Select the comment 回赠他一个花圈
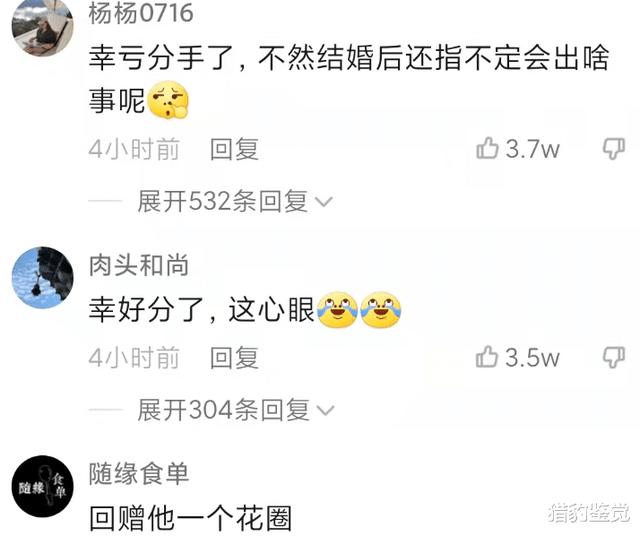 click(x=190, y=518)
